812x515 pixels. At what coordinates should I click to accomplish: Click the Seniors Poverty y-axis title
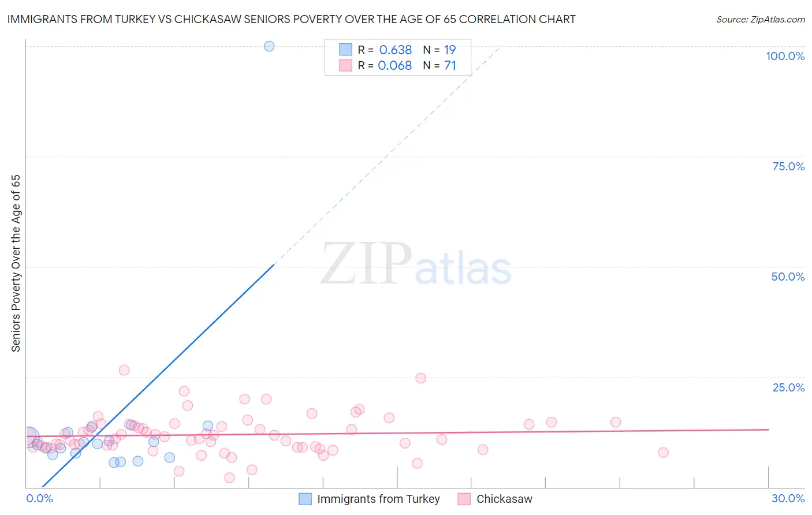pos(16,263)
